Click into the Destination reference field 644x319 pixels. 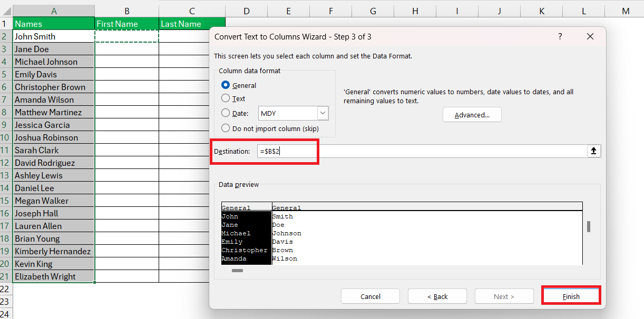422,151
